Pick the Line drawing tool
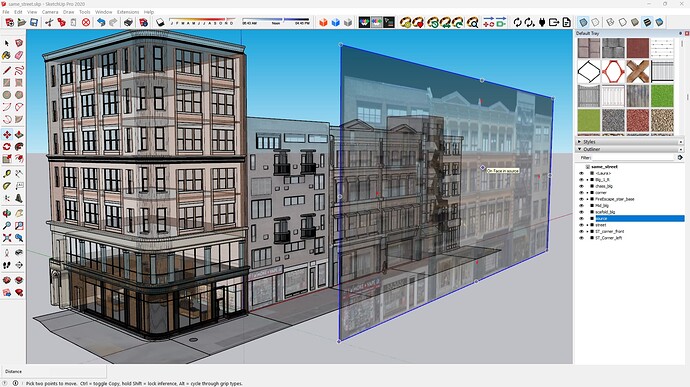The width and height of the screenshot is (690, 387). tap(7, 70)
